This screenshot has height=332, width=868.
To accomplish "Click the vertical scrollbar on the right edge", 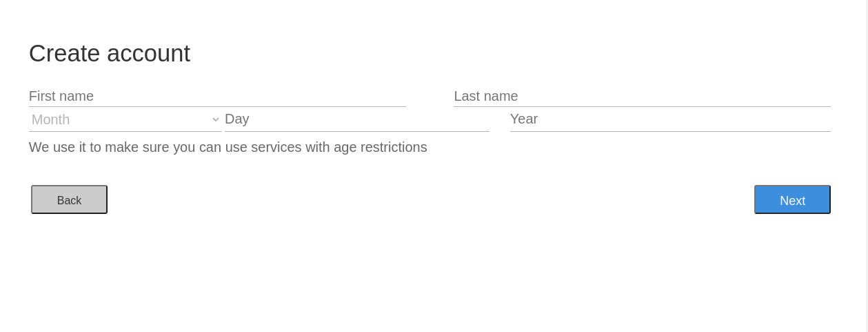I will (x=867, y=166).
